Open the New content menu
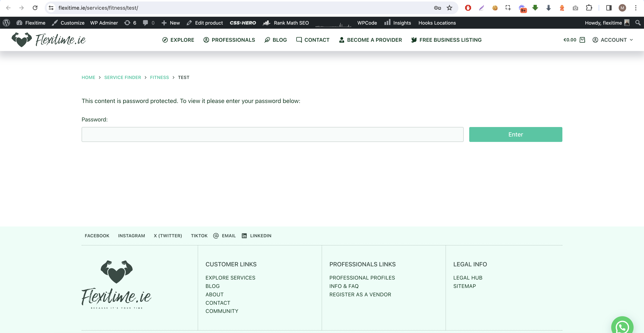This screenshot has width=644, height=333. tap(171, 23)
